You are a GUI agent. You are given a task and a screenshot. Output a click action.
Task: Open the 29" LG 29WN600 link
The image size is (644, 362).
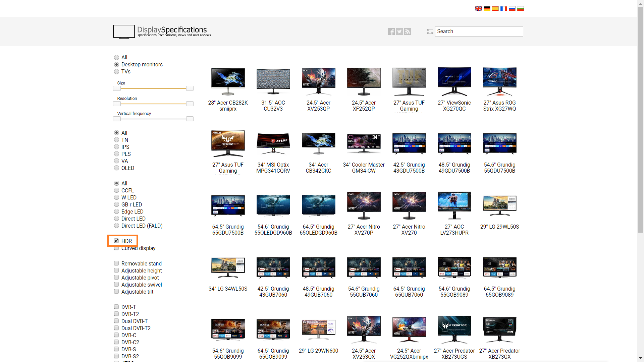click(319, 351)
